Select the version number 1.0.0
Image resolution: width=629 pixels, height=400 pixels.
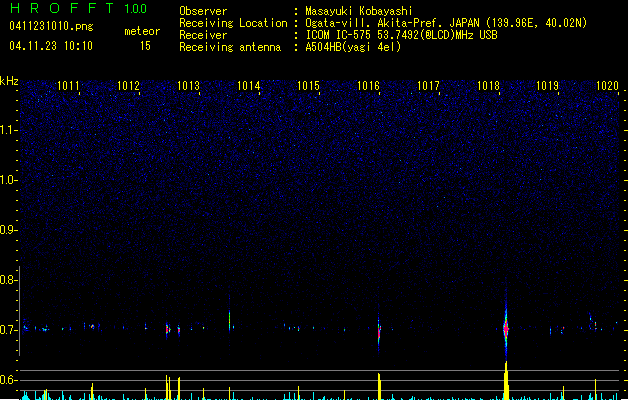click(136, 8)
